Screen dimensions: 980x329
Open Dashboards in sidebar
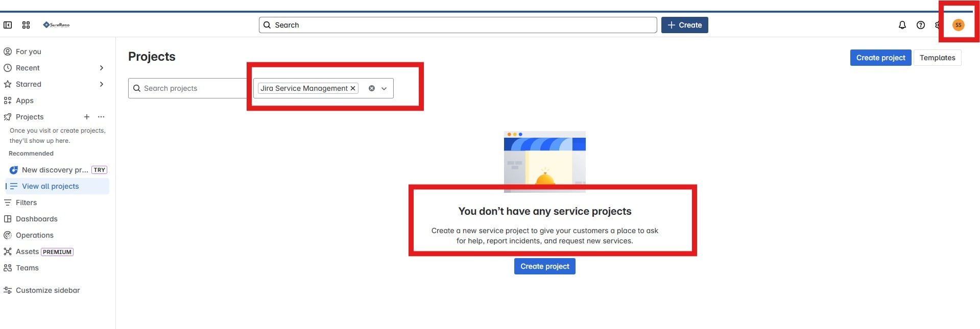tap(37, 219)
